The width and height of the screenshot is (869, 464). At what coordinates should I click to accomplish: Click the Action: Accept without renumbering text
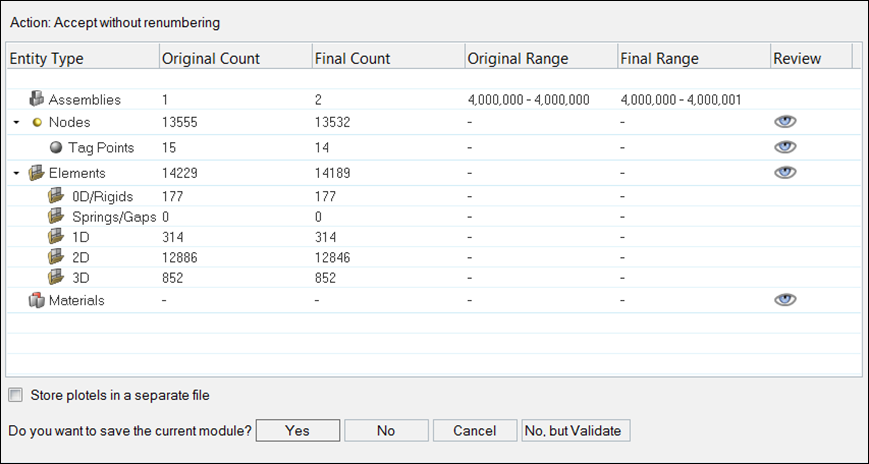click(x=115, y=23)
